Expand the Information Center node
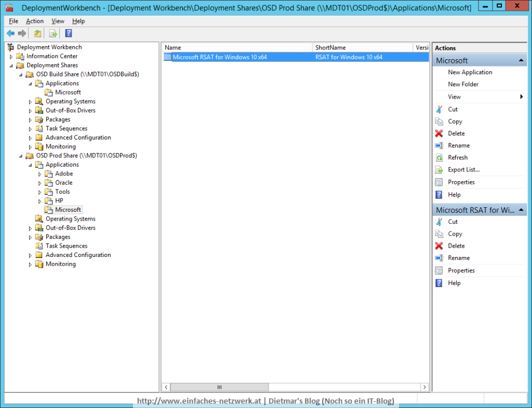The width and height of the screenshot is (532, 408). coord(11,57)
